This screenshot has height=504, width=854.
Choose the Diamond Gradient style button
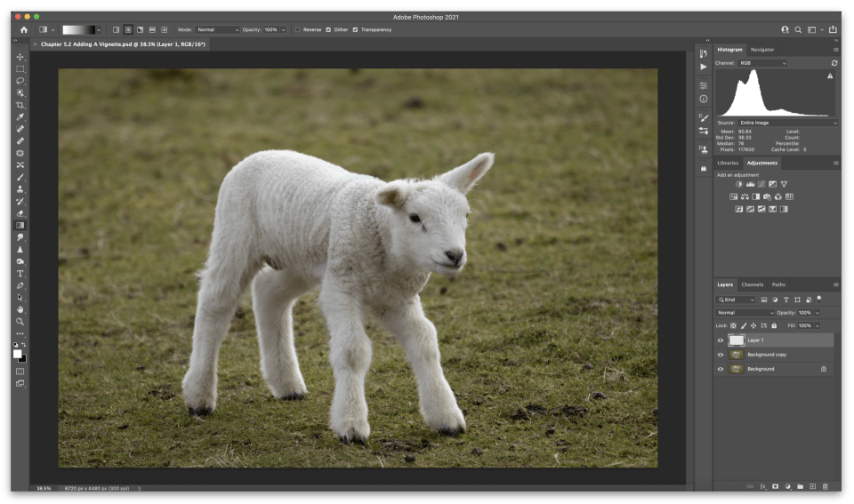click(x=164, y=30)
